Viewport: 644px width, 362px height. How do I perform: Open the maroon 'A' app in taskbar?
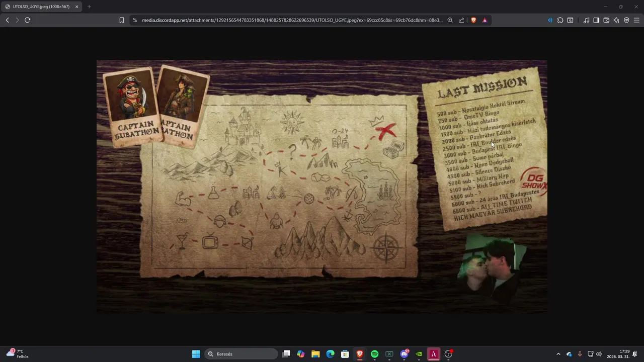pos(433,354)
